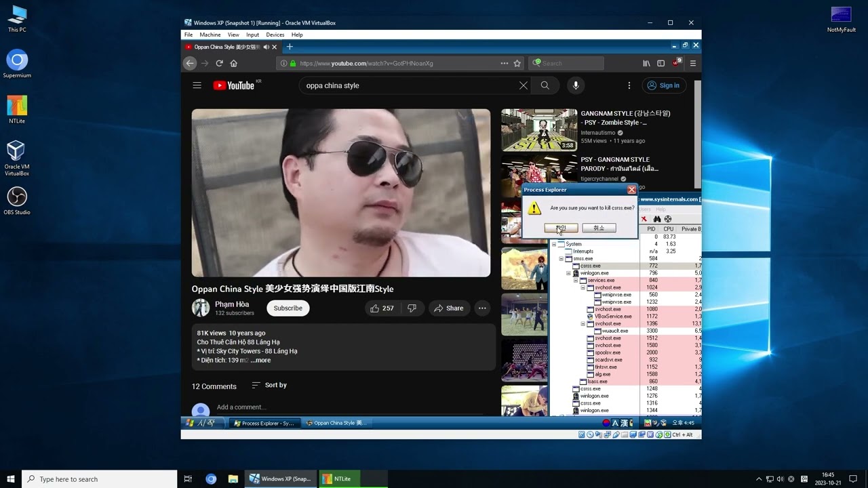
Task: Collapse the smss.exe tree node
Action: pyautogui.click(x=561, y=258)
